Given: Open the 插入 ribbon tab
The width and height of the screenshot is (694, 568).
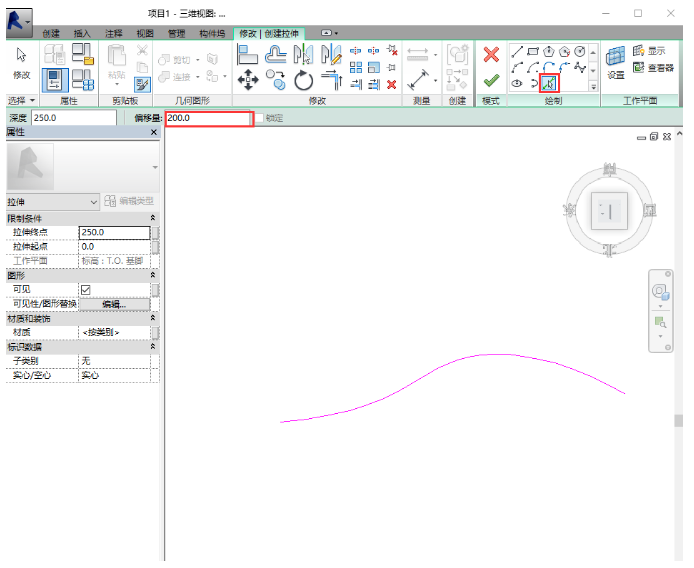Looking at the screenshot, I should coord(81,33).
